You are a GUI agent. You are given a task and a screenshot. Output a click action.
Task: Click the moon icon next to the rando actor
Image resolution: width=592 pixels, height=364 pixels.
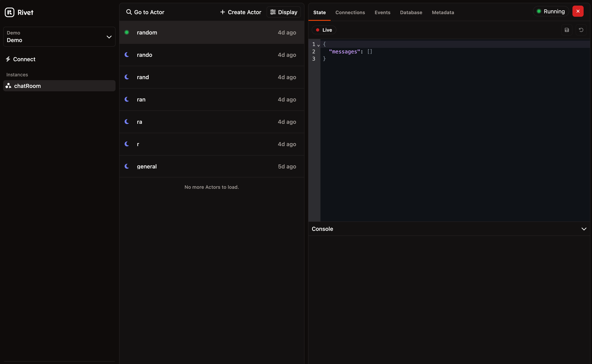[x=127, y=54]
